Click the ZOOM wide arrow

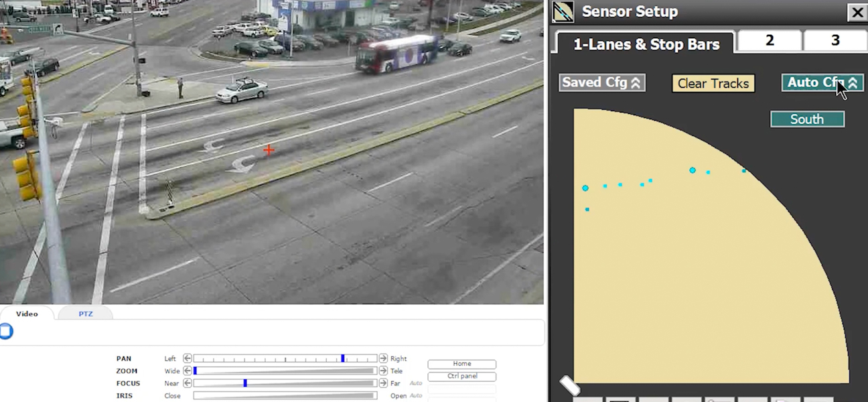click(x=188, y=371)
